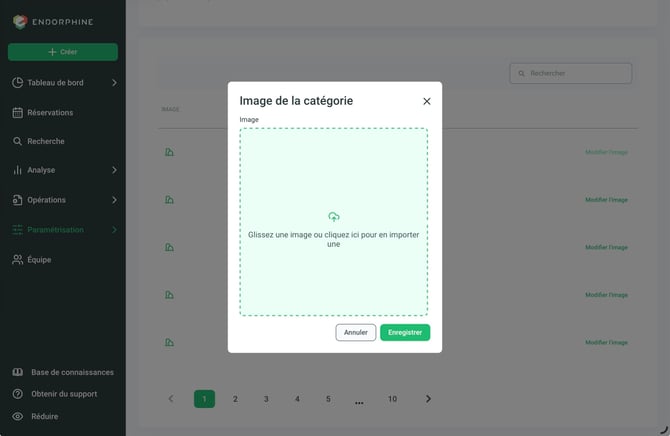Open Réservations calendar icon in sidebar
Screen dimensions: 670x436
18,113
